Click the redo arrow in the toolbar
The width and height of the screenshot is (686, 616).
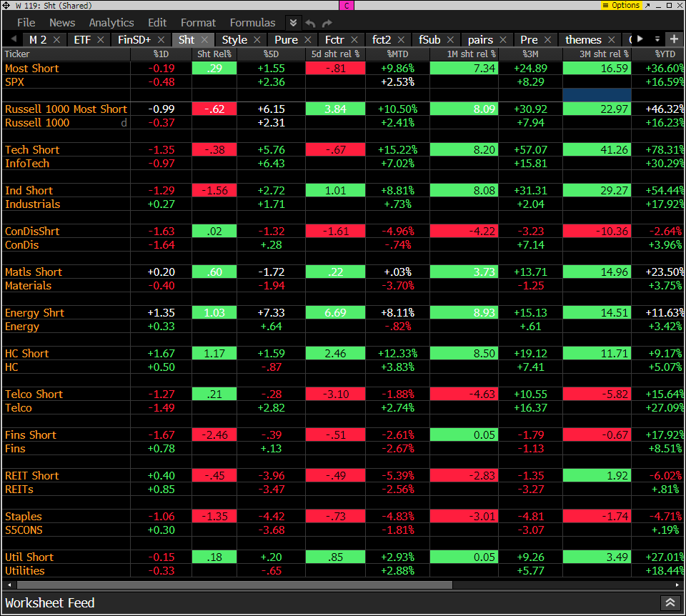point(327,23)
